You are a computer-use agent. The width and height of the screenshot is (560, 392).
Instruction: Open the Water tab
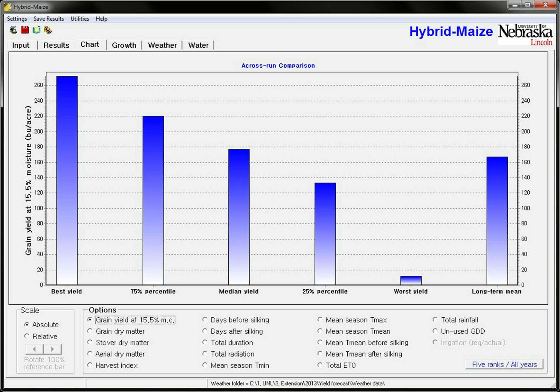pos(198,45)
